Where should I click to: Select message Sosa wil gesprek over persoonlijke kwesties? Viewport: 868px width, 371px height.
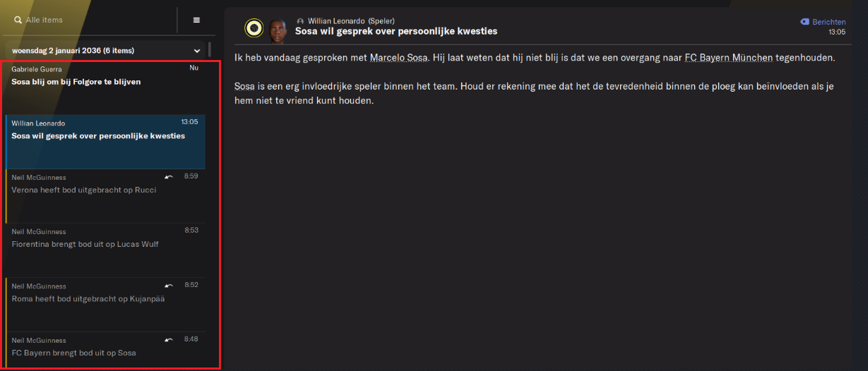coord(105,142)
